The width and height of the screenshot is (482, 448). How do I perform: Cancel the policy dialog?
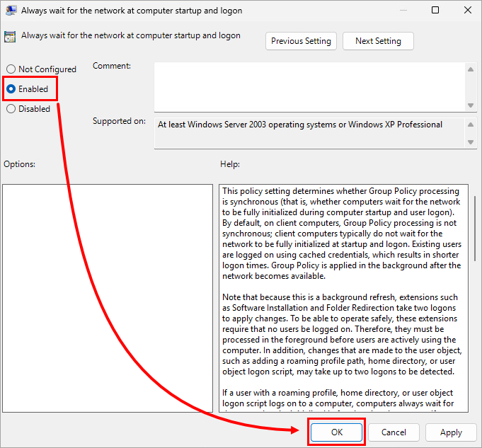pyautogui.click(x=394, y=432)
